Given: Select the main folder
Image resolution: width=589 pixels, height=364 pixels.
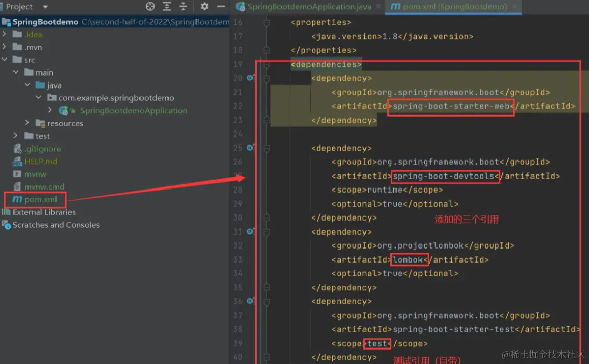Looking at the screenshot, I should click(44, 72).
